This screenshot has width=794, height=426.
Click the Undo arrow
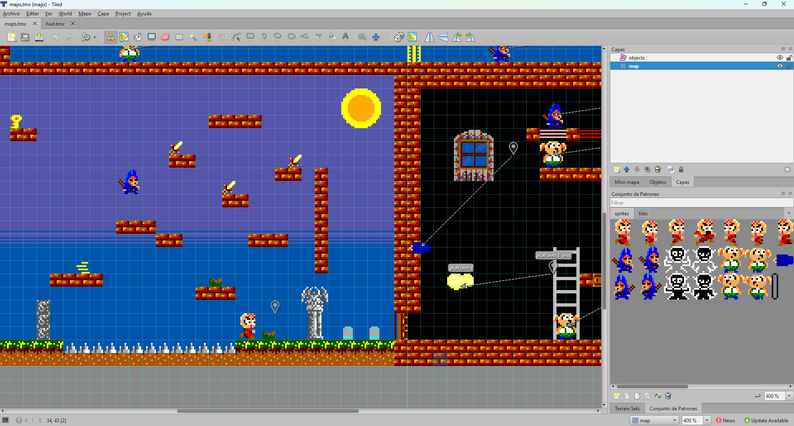(x=55, y=37)
